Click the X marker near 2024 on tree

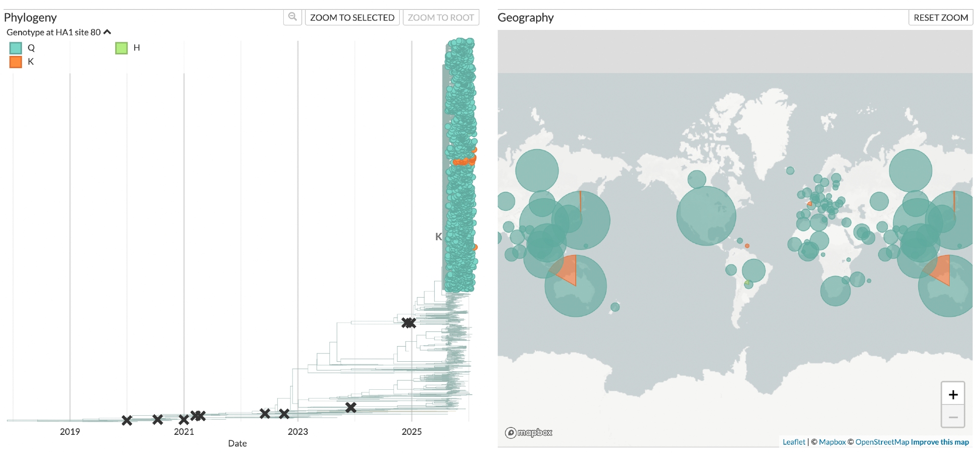(x=350, y=407)
